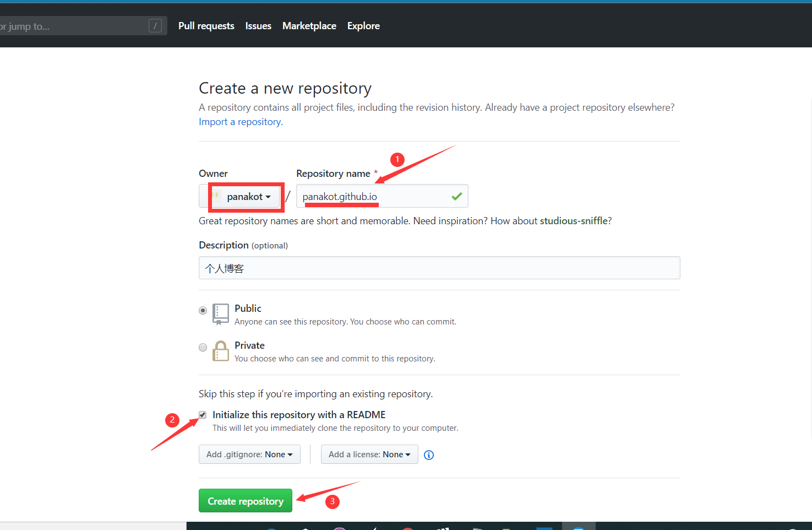This screenshot has width=812, height=530.
Task: Click the Create a new repository heading
Action: coord(285,88)
